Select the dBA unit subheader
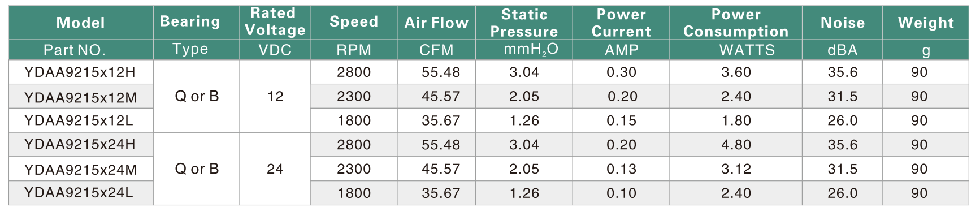This screenshot has height=216, width=980. click(x=842, y=50)
